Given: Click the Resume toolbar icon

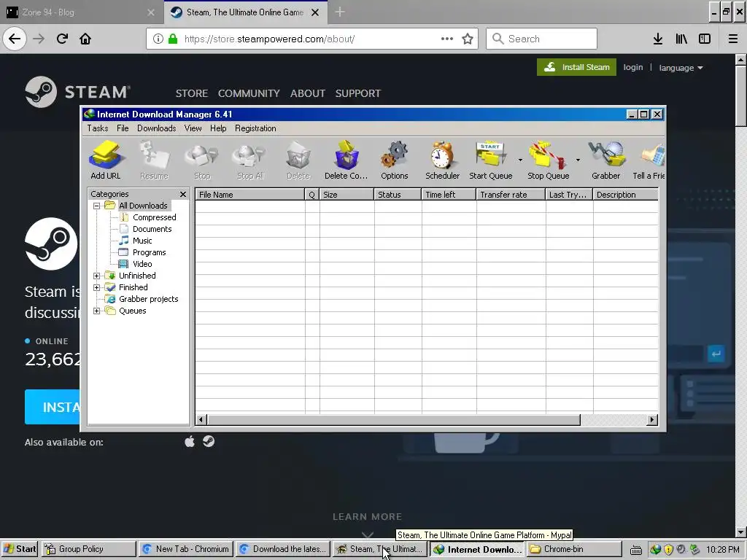Looking at the screenshot, I should tap(154, 160).
